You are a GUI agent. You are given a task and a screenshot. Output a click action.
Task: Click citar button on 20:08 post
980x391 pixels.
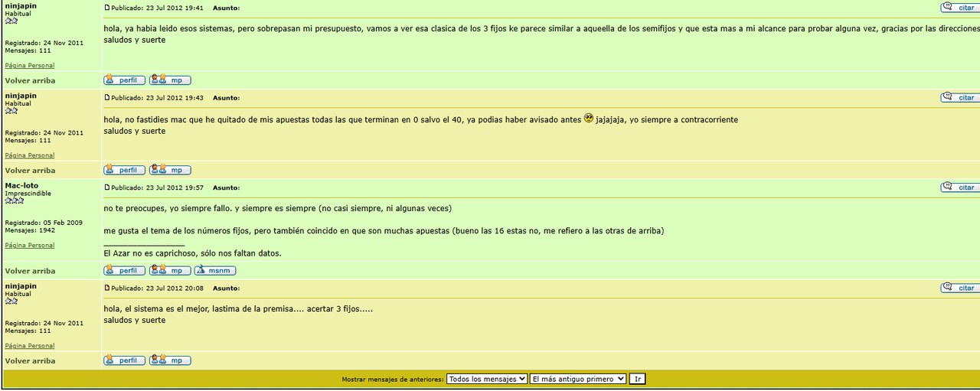point(960,288)
